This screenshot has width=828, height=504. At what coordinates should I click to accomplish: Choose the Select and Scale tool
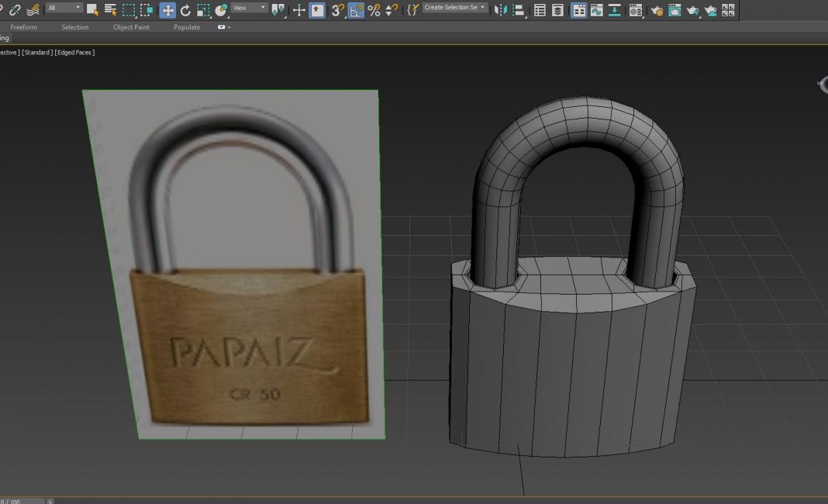[203, 10]
